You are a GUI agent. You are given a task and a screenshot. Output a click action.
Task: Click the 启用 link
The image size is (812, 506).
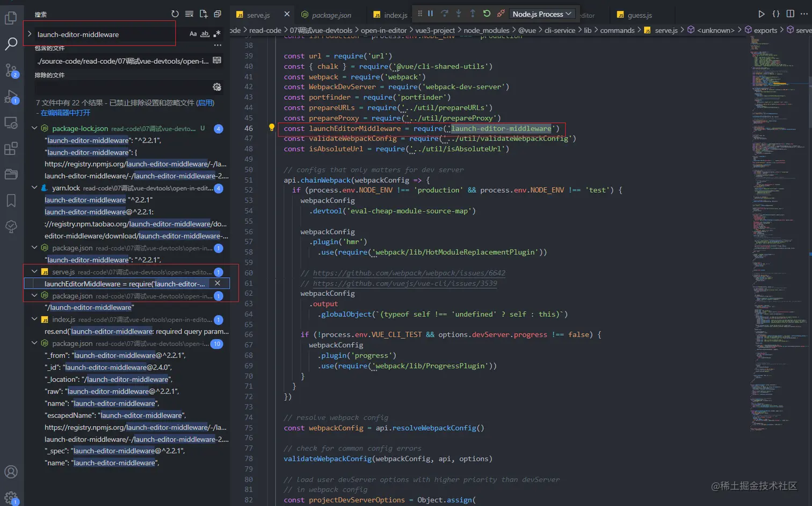tap(205, 103)
